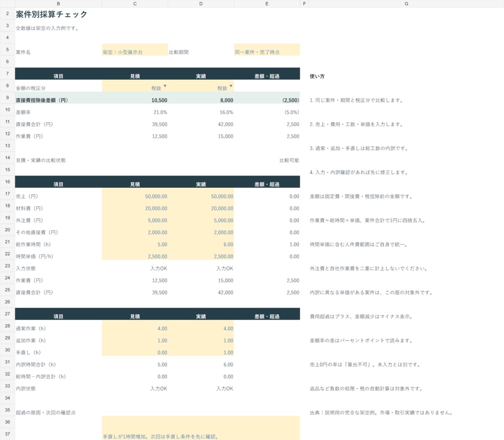This screenshot has width=504, height=440.
Task: Select the 実績 材料費 cell 20,000.00
Action: (x=201, y=206)
